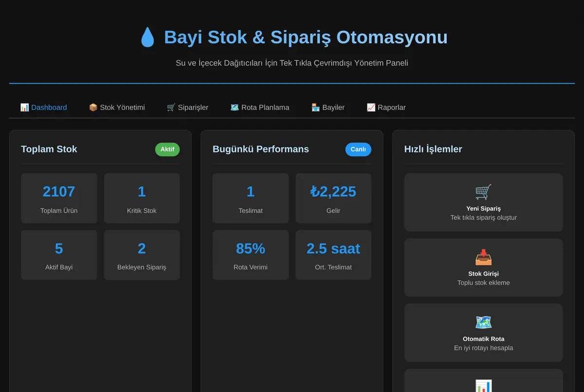The width and height of the screenshot is (584, 392).
Task: Click the 2.5 saat Ort. Teslimat card
Action: (333, 255)
